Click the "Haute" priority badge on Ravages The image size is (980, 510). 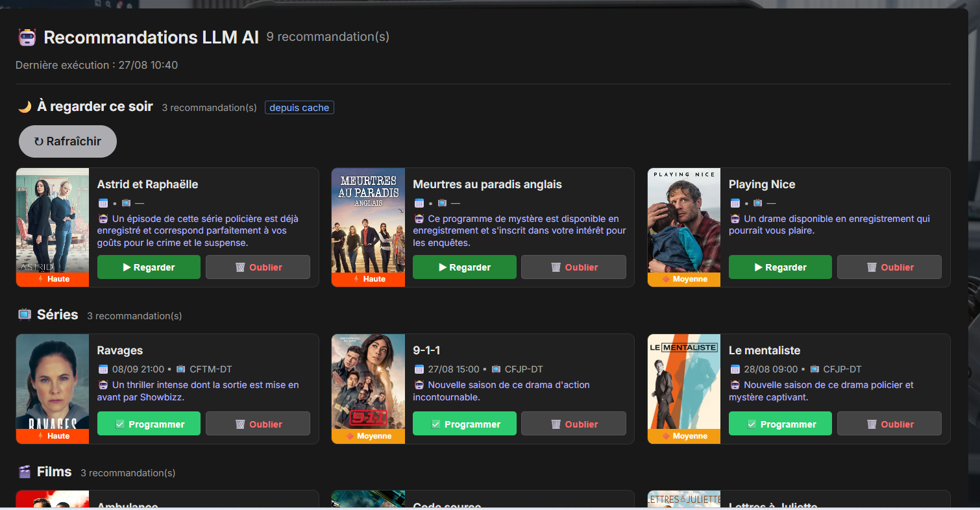[x=53, y=436]
